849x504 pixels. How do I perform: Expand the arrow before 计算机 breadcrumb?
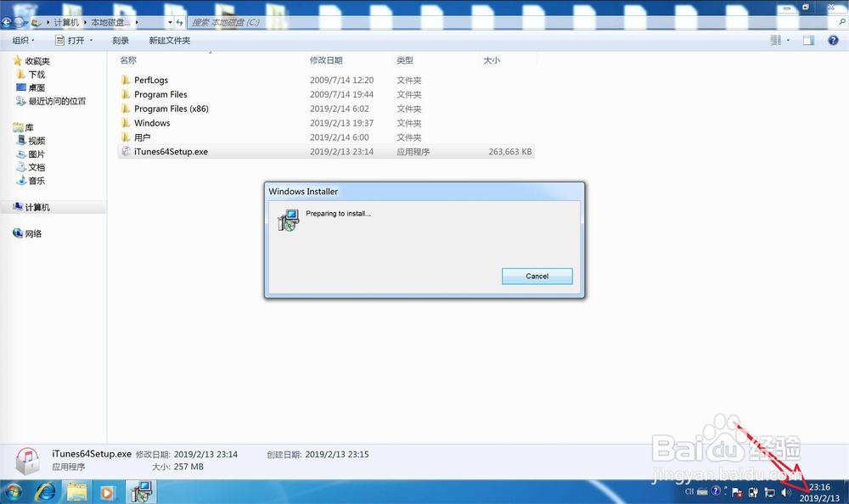[x=48, y=22]
